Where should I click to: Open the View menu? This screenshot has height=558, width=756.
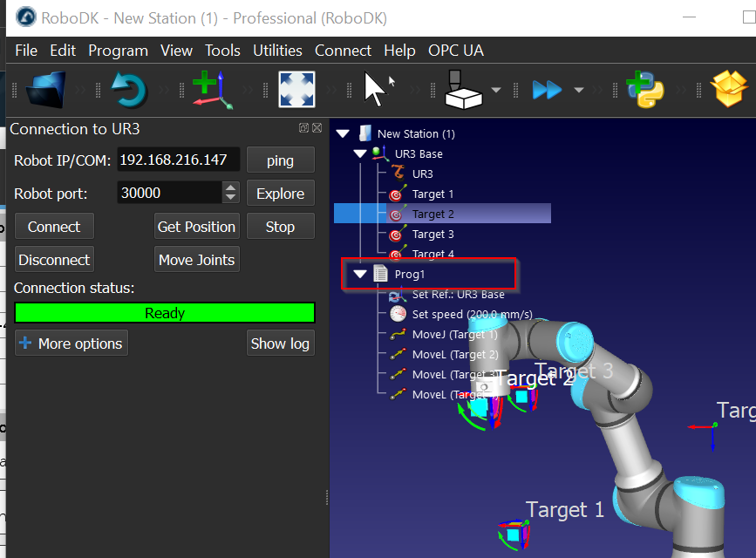tap(176, 51)
